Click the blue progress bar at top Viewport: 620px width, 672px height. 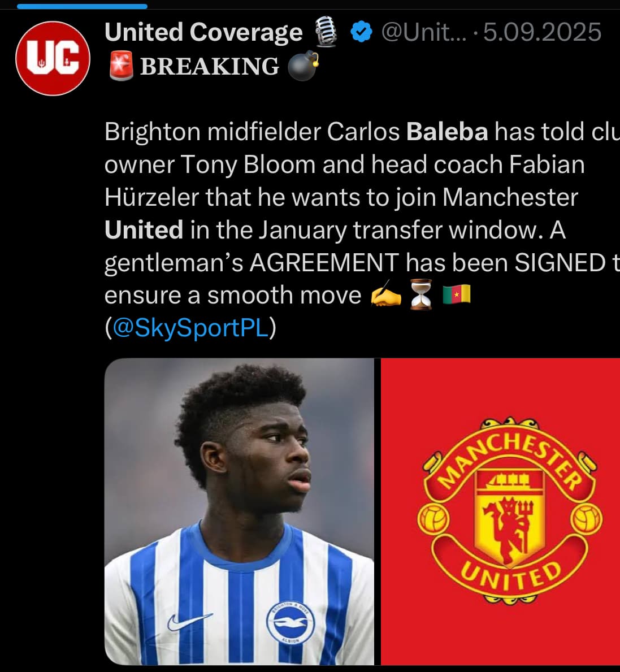point(83,6)
